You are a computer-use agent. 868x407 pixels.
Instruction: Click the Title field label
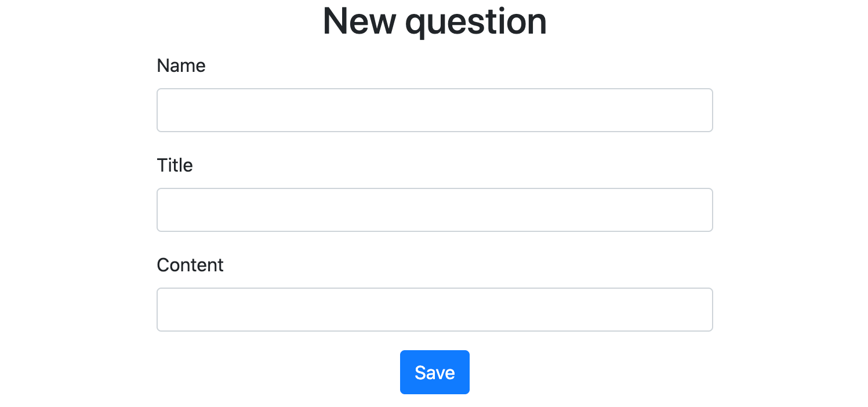[175, 166]
